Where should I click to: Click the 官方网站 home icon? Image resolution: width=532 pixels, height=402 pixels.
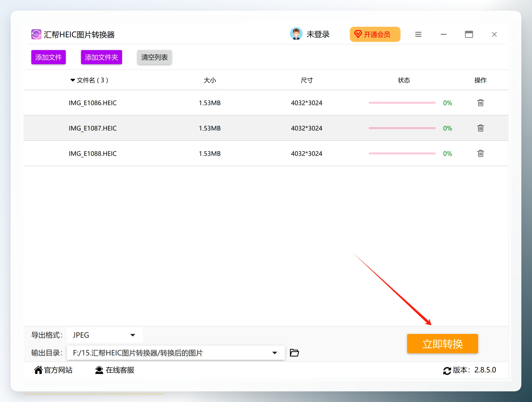pyautogui.click(x=38, y=370)
